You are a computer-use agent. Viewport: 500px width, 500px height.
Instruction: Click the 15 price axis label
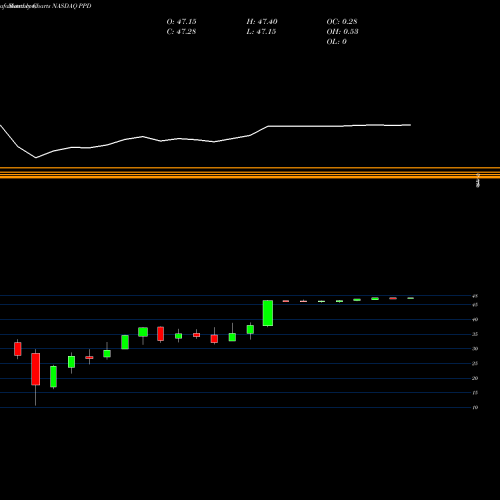pos(475,393)
